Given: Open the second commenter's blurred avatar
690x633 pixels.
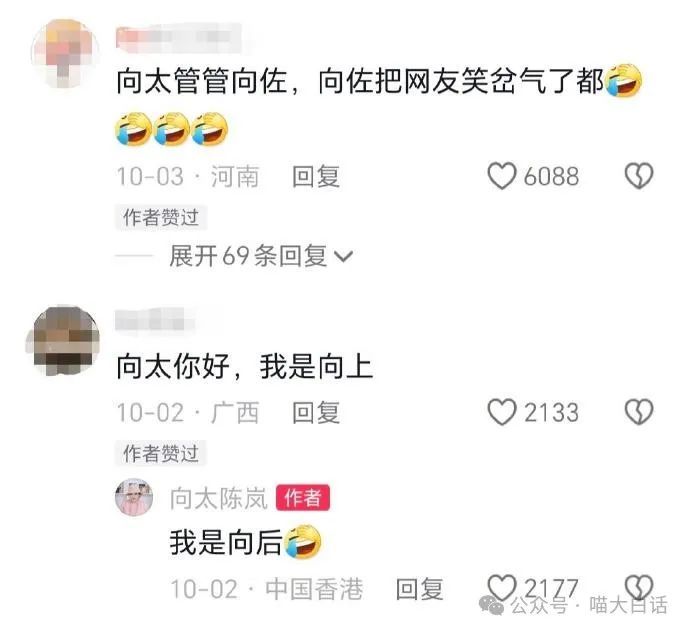Looking at the screenshot, I should click(66, 340).
